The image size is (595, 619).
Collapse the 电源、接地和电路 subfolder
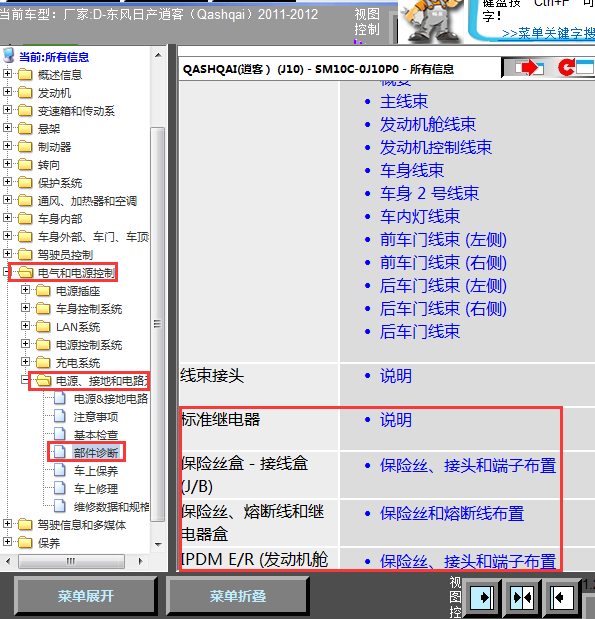[x=25, y=380]
